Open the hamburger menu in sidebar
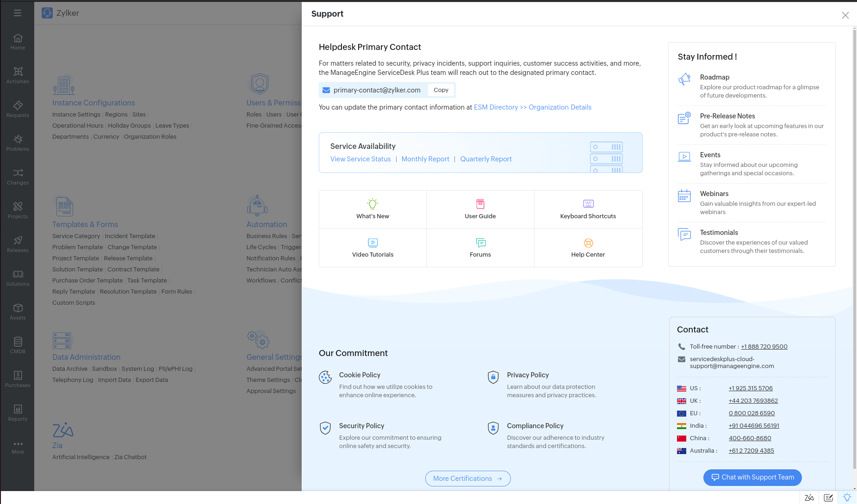 (x=18, y=13)
